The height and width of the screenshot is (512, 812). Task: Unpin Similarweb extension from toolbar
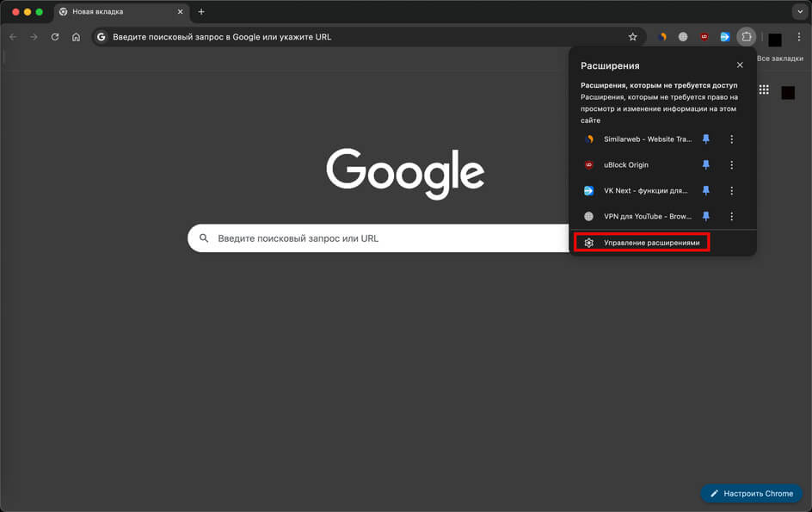[706, 139]
